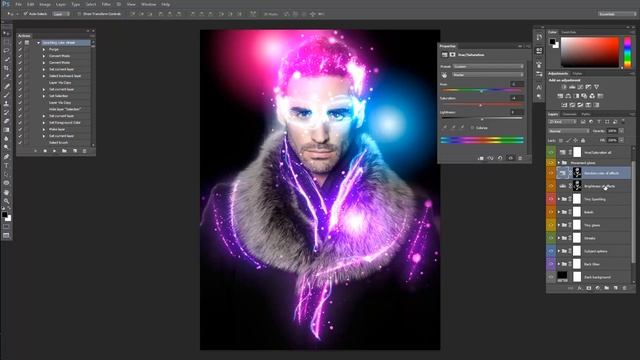The height and width of the screenshot is (360, 640).
Task: Switch to the Channels tab
Action: point(569,114)
